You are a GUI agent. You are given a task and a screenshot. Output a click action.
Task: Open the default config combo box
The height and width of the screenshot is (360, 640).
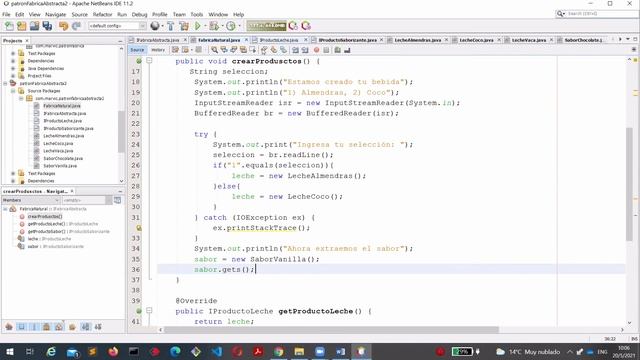point(117,26)
